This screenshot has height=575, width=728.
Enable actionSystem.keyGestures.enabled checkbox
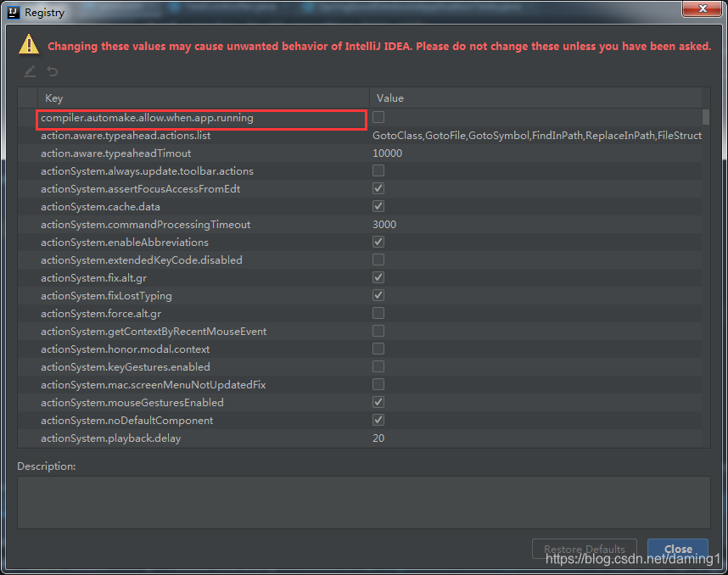click(x=378, y=366)
